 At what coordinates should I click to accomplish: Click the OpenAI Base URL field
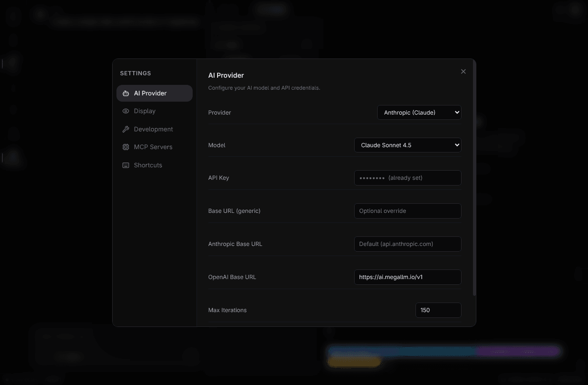[407, 277]
